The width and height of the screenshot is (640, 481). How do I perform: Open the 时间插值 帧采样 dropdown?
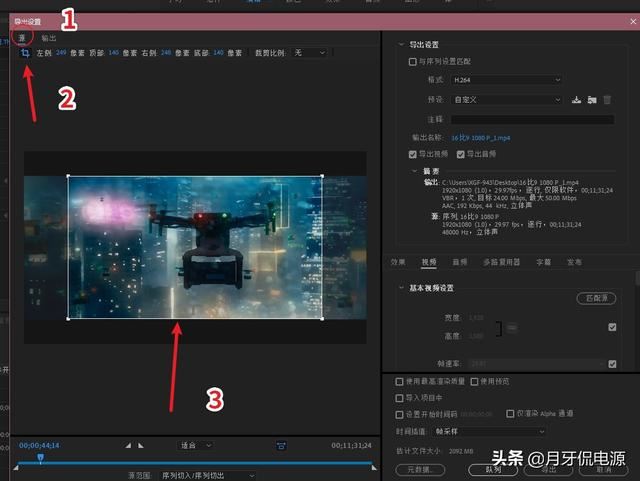pyautogui.click(x=489, y=431)
